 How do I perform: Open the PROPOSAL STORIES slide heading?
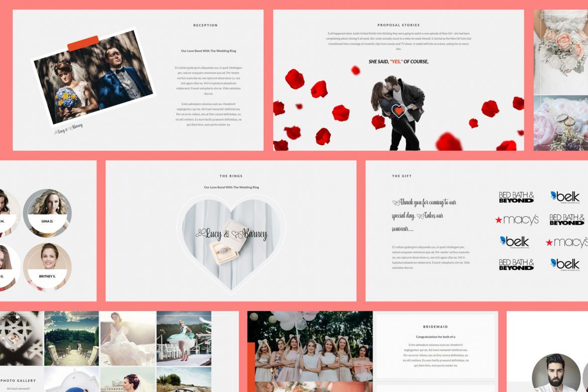398,25
